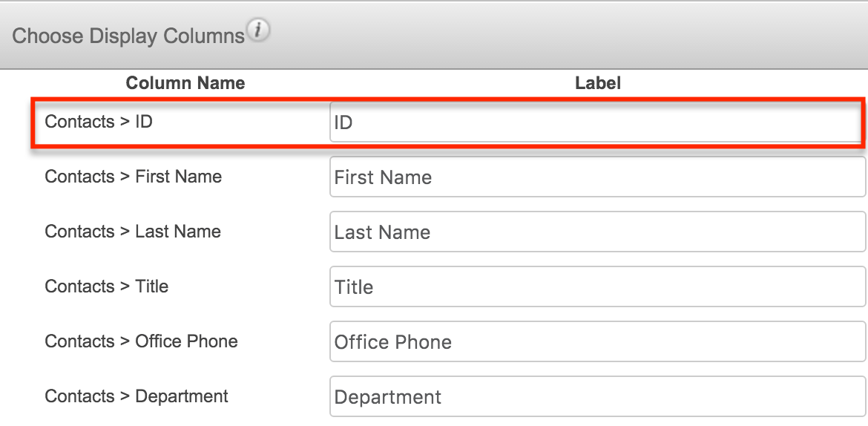
Task: Click the '>' separator in Contacts > Department
Action: click(125, 396)
